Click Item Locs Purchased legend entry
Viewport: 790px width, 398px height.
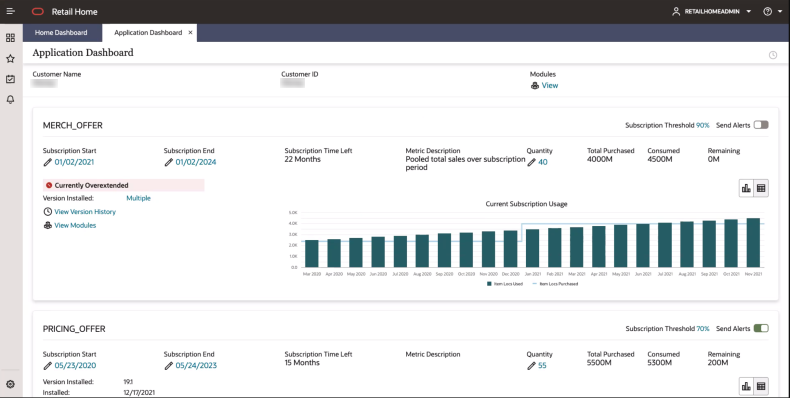point(555,284)
